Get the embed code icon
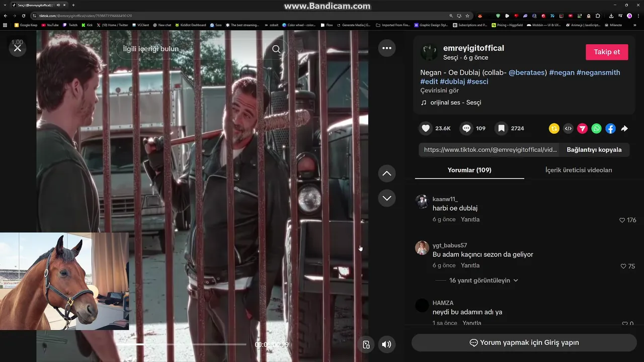The image size is (644, 362). 568,129
